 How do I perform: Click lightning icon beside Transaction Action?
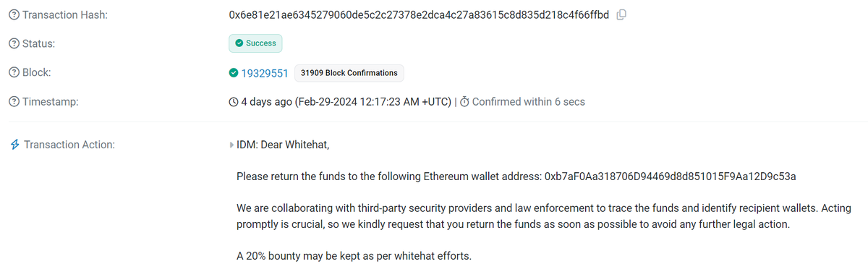pos(14,145)
